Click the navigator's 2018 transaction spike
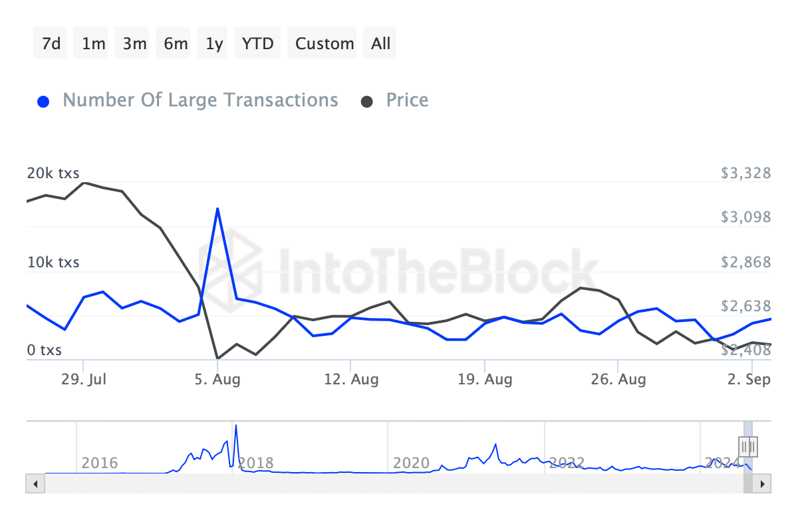Image resolution: width=798 pixels, height=532 pixels. (236, 429)
